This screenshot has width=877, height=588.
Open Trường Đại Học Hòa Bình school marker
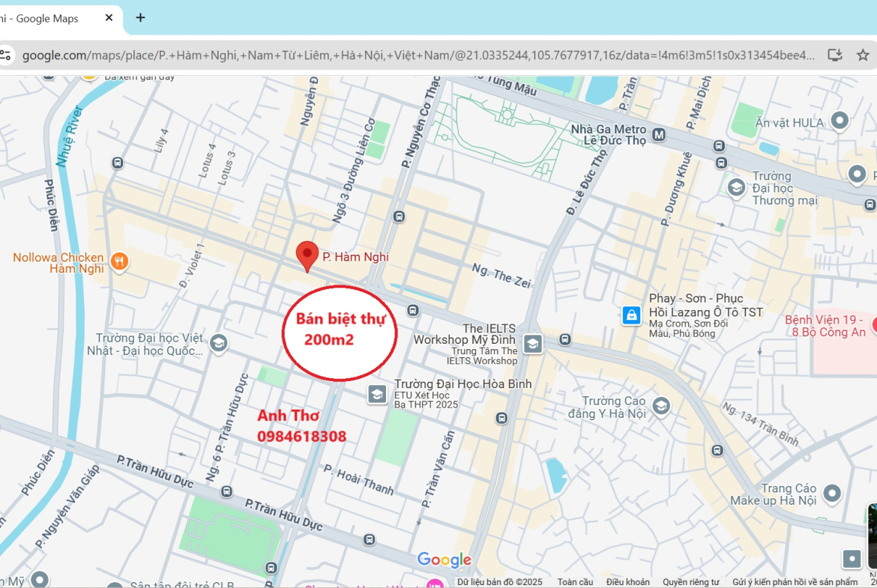coord(377,393)
